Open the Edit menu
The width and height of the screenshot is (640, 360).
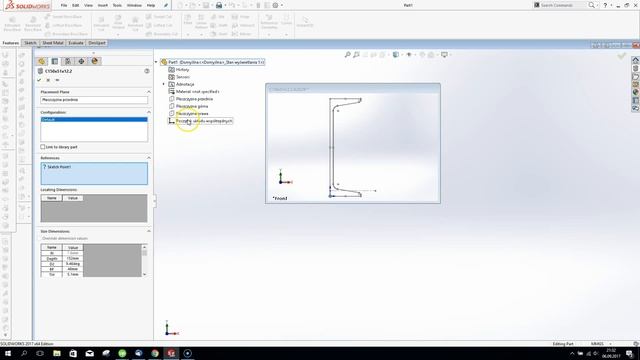[76, 5]
